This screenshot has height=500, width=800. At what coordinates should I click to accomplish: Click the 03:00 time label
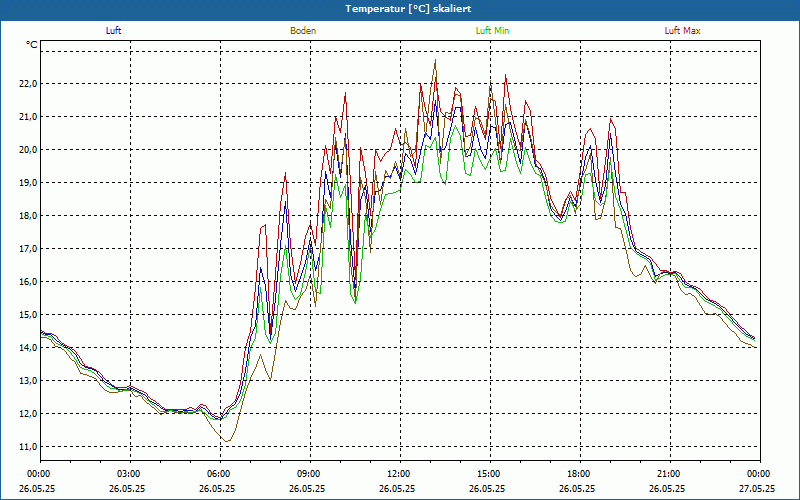(x=130, y=474)
